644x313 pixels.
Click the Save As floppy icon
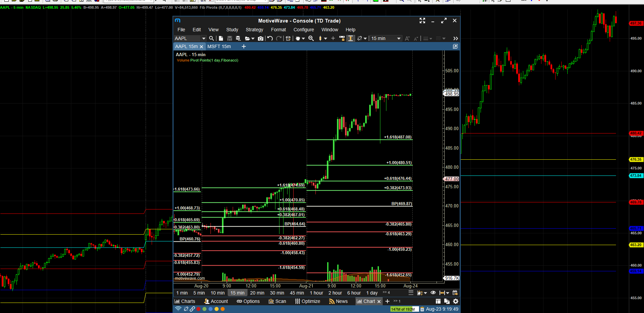point(238,38)
